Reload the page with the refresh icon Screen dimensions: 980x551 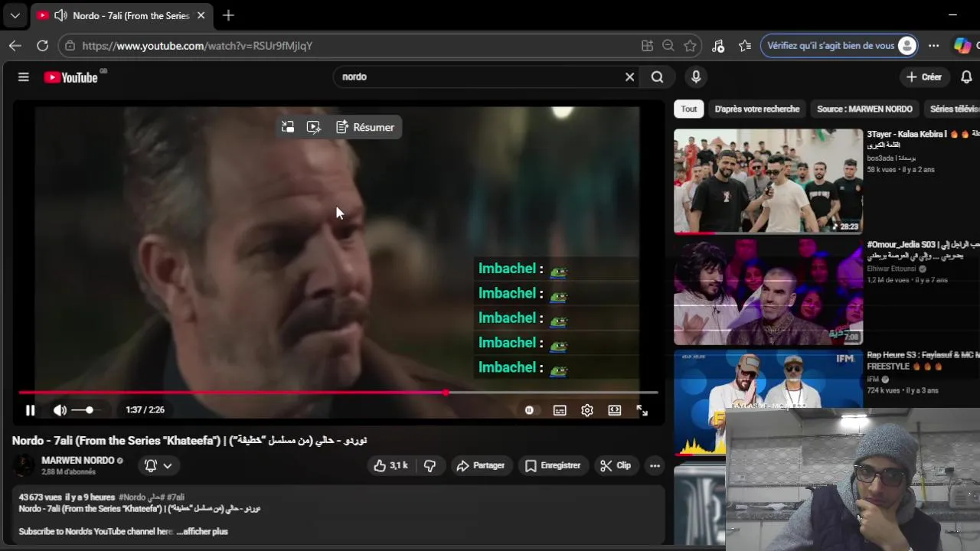[42, 46]
